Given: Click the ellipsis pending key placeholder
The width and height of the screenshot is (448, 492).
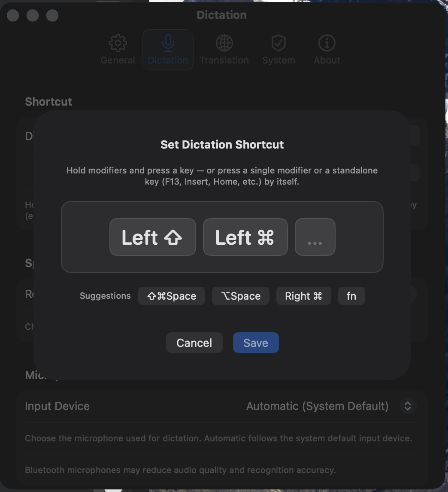Looking at the screenshot, I should (315, 237).
